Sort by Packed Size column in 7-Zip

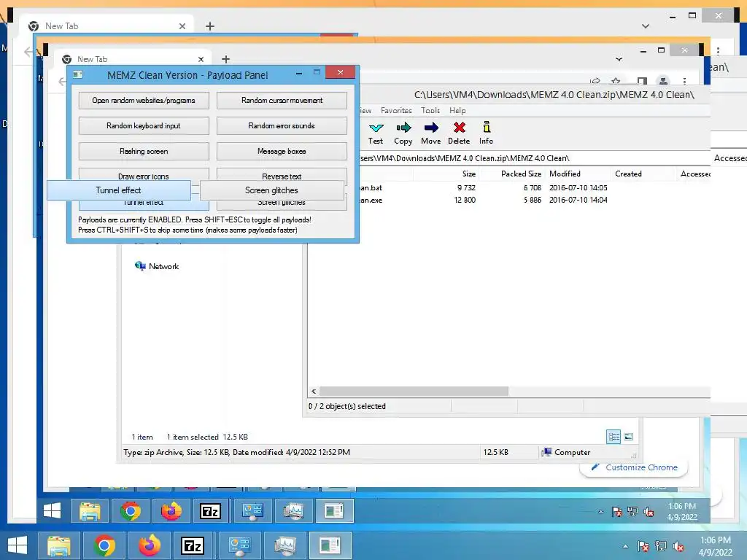521,174
